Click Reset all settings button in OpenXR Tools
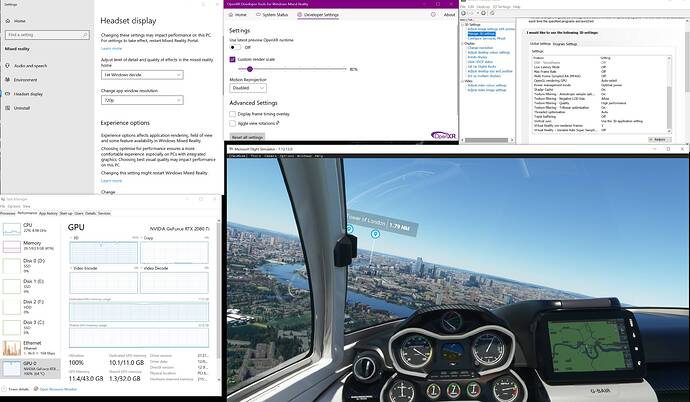 coord(247,137)
